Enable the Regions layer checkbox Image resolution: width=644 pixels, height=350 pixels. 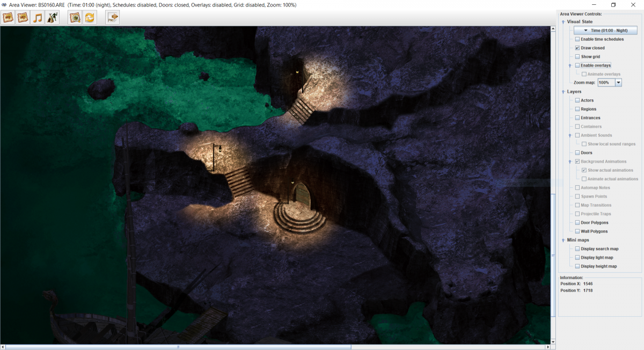click(577, 109)
